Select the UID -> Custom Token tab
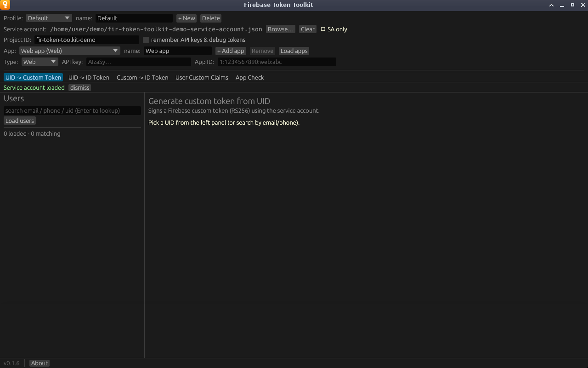588x368 pixels. [33, 77]
